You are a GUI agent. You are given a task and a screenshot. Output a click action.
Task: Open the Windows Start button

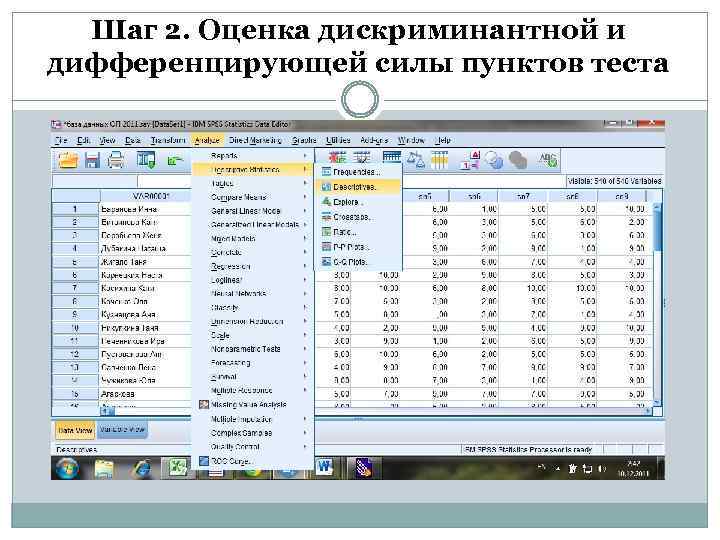pos(67,469)
